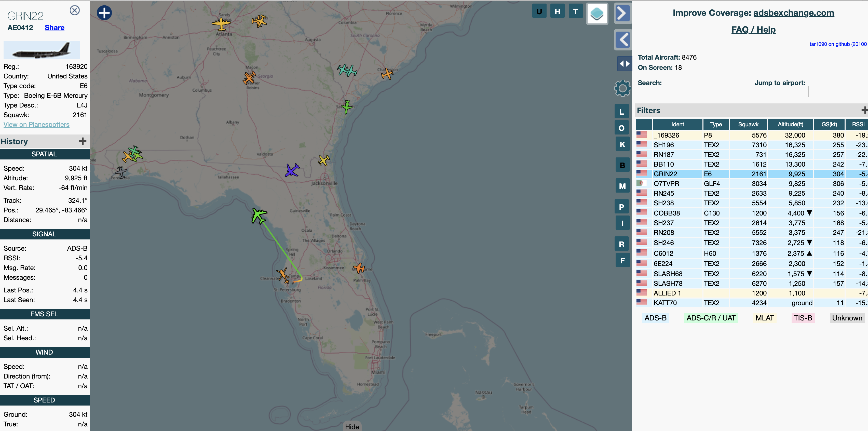Image resolution: width=868 pixels, height=431 pixels.
Task: Select the orange aircraft near Clearwater
Action: pyautogui.click(x=283, y=275)
